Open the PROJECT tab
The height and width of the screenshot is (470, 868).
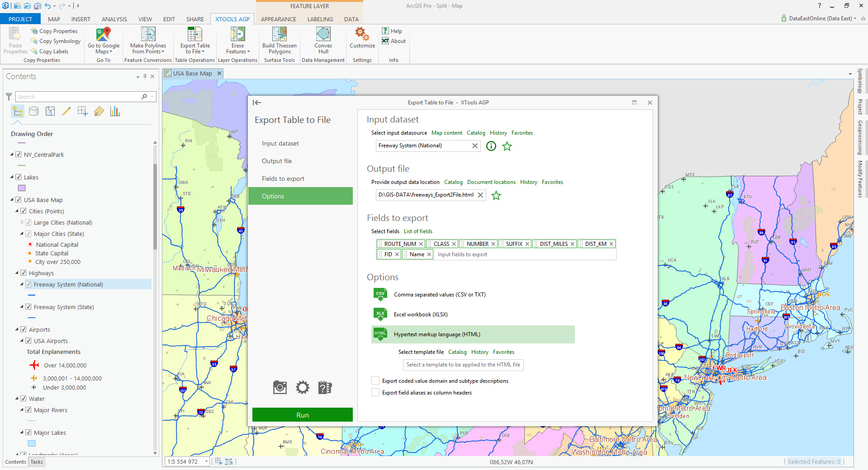point(20,19)
